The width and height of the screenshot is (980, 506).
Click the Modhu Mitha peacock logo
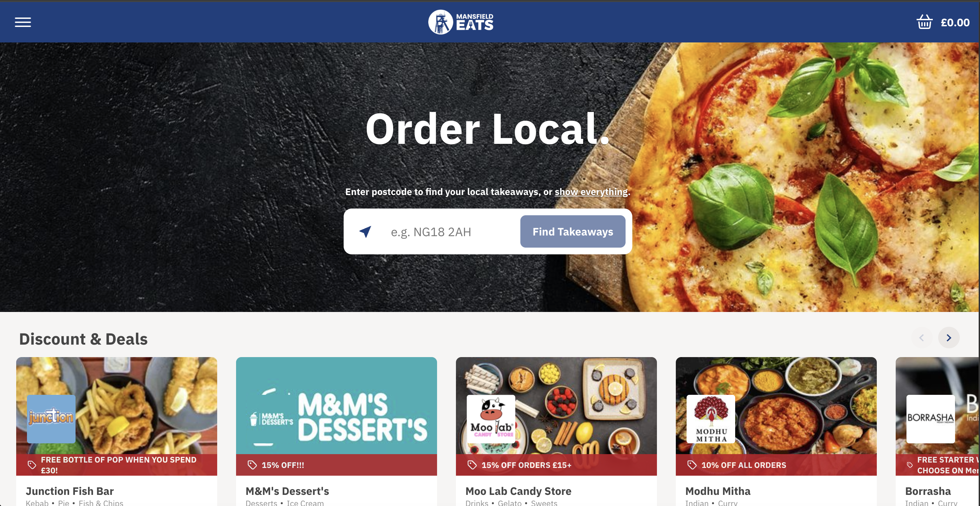click(711, 419)
